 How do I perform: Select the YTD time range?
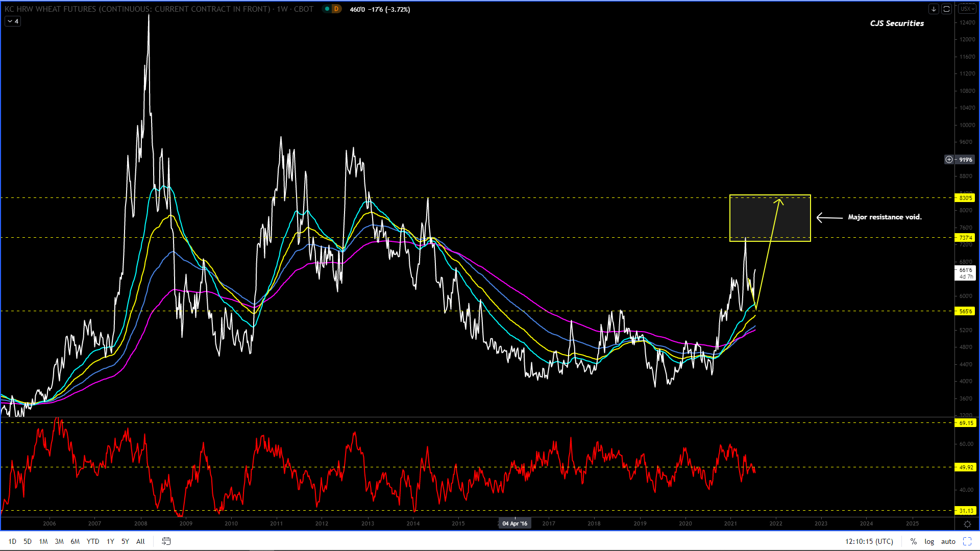pyautogui.click(x=92, y=541)
